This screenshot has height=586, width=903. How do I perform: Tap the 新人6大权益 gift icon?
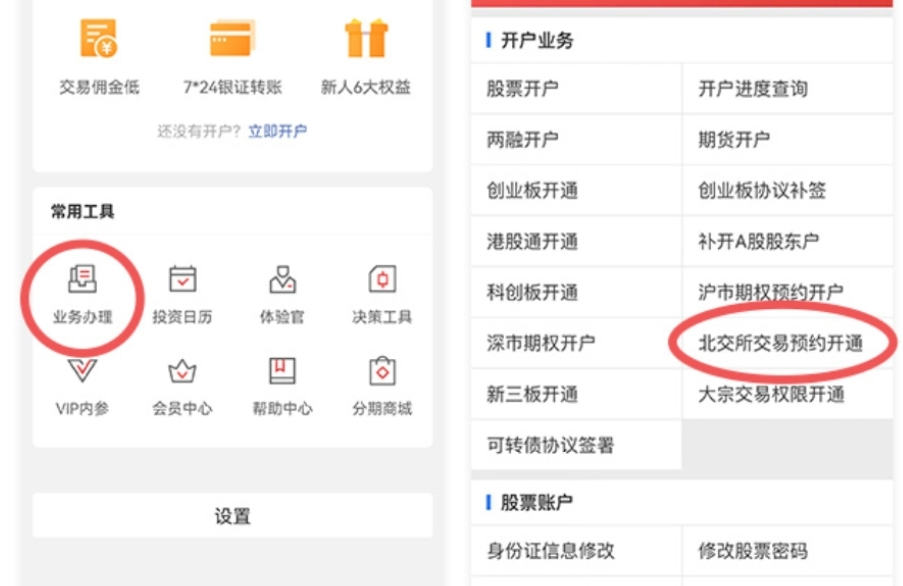[x=365, y=40]
